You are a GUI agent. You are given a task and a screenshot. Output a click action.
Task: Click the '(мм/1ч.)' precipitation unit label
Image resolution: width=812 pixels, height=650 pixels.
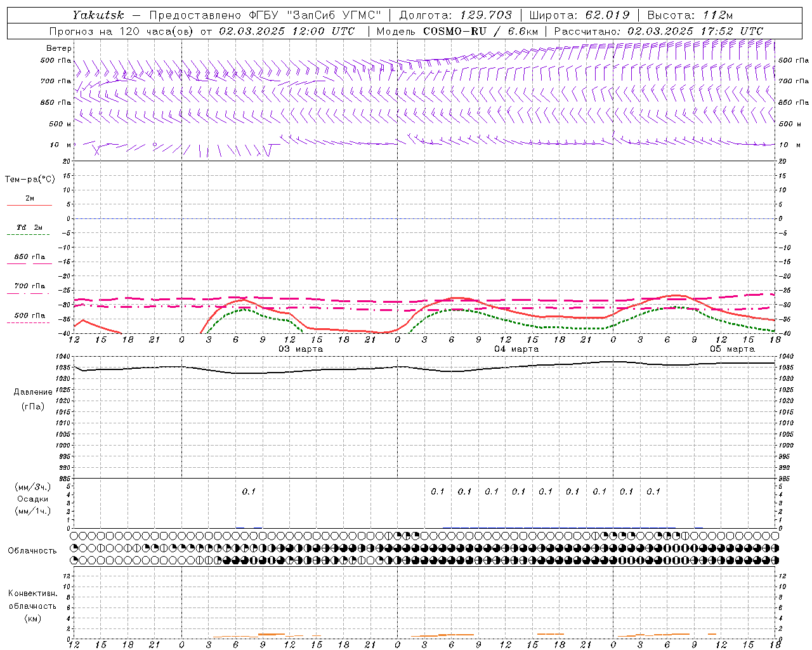(x=33, y=511)
